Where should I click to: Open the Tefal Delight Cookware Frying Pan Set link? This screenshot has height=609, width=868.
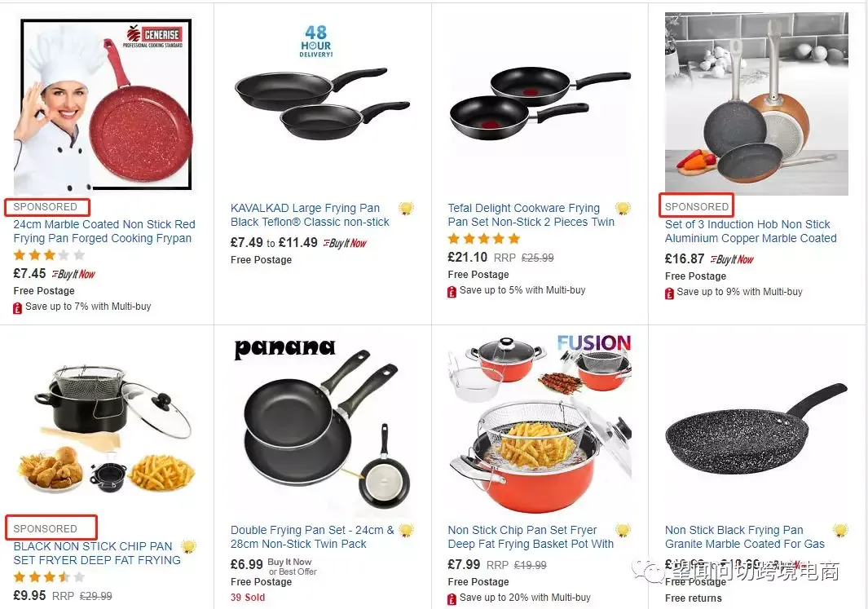531,214
